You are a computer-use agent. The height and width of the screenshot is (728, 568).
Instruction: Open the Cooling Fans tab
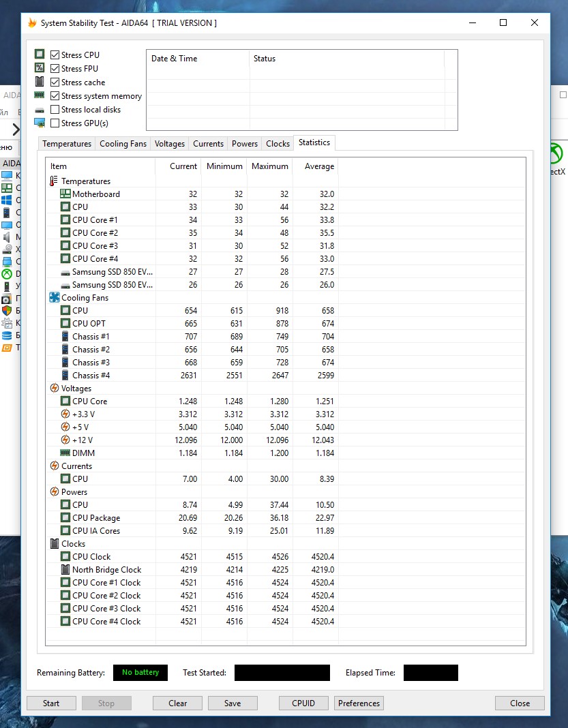(123, 144)
